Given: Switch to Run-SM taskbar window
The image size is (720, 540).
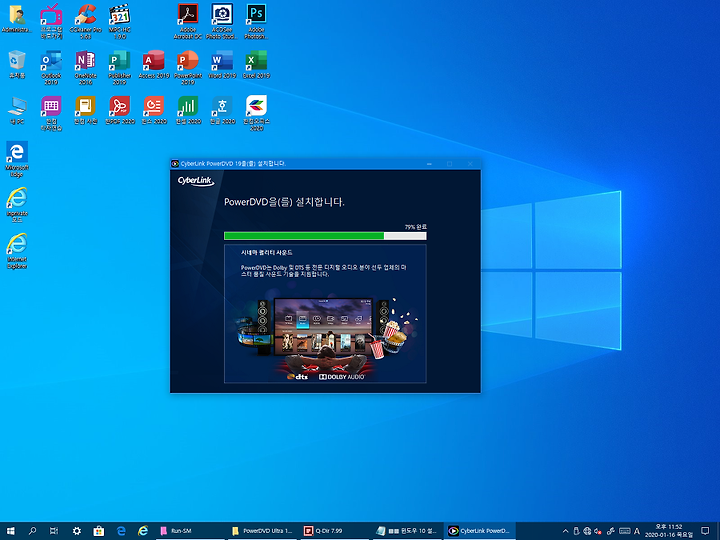Looking at the screenshot, I should pyautogui.click(x=190, y=531).
